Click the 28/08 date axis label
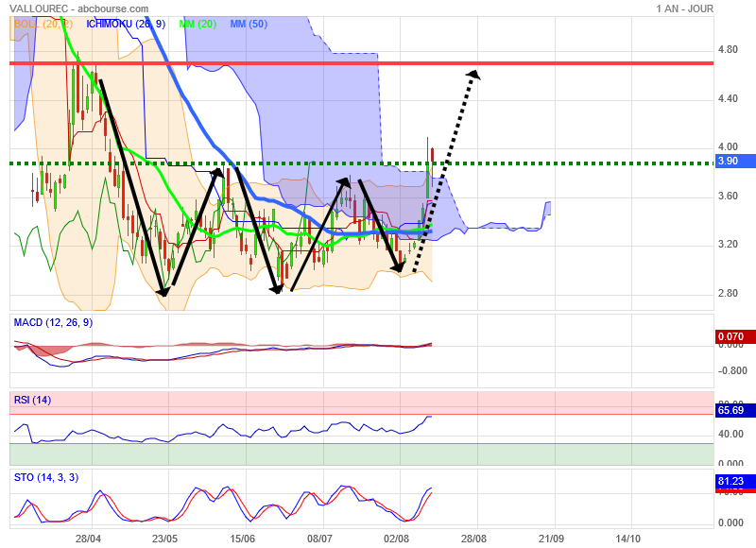The width and height of the screenshot is (756, 548). [x=474, y=539]
